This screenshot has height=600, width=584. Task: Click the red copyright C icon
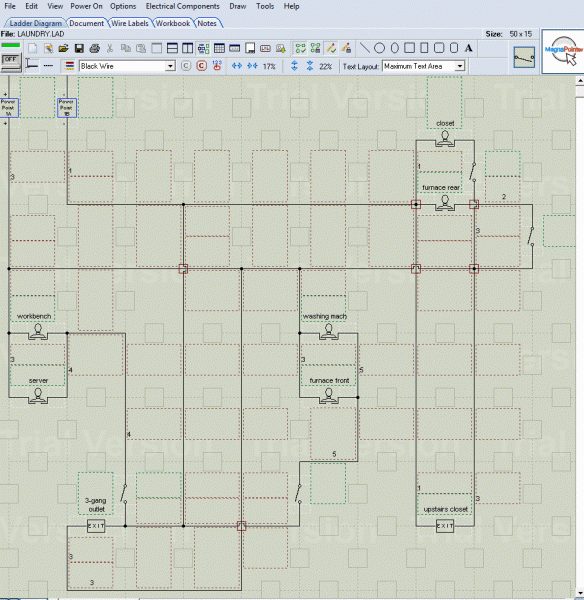(x=202, y=66)
